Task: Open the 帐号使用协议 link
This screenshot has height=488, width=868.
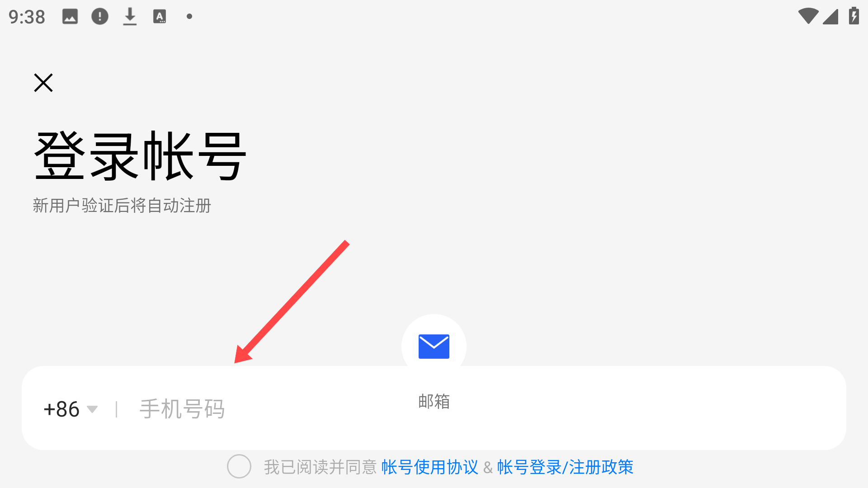Action: pos(429,467)
